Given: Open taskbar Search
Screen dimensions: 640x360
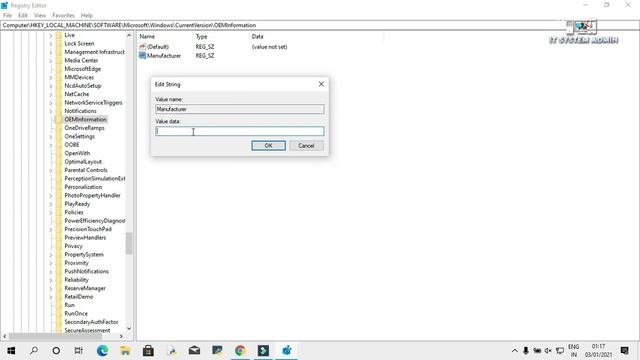Looking at the screenshot, I should (x=34, y=351).
